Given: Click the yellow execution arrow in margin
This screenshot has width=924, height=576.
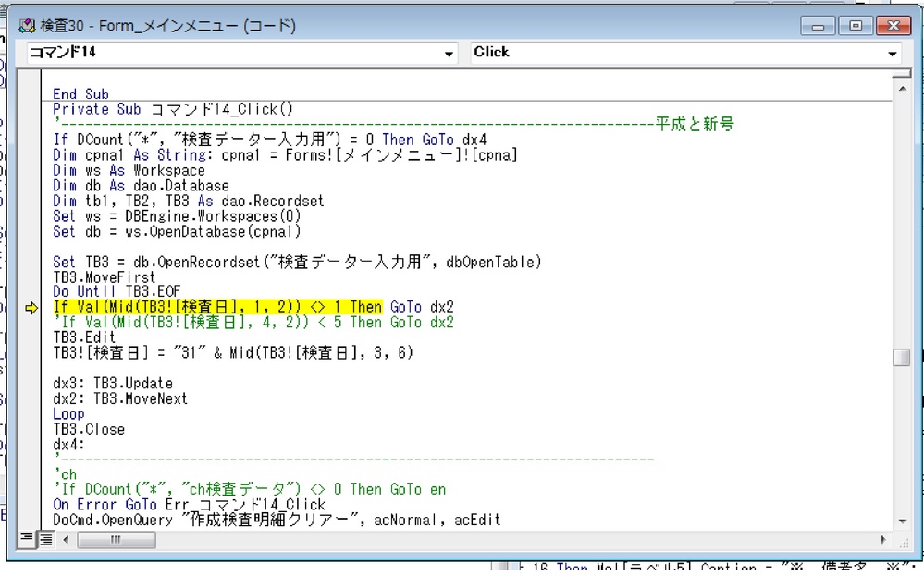Looking at the screenshot, I should (31, 308).
